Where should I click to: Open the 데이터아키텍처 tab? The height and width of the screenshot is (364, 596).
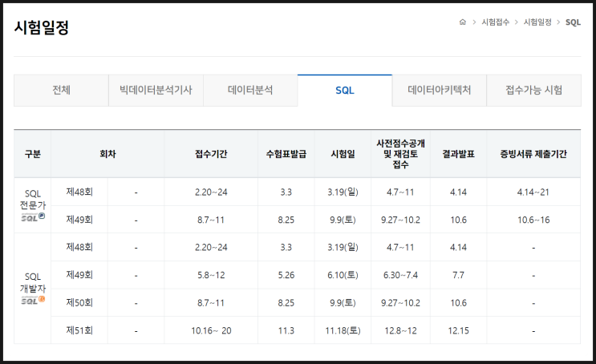coord(440,91)
